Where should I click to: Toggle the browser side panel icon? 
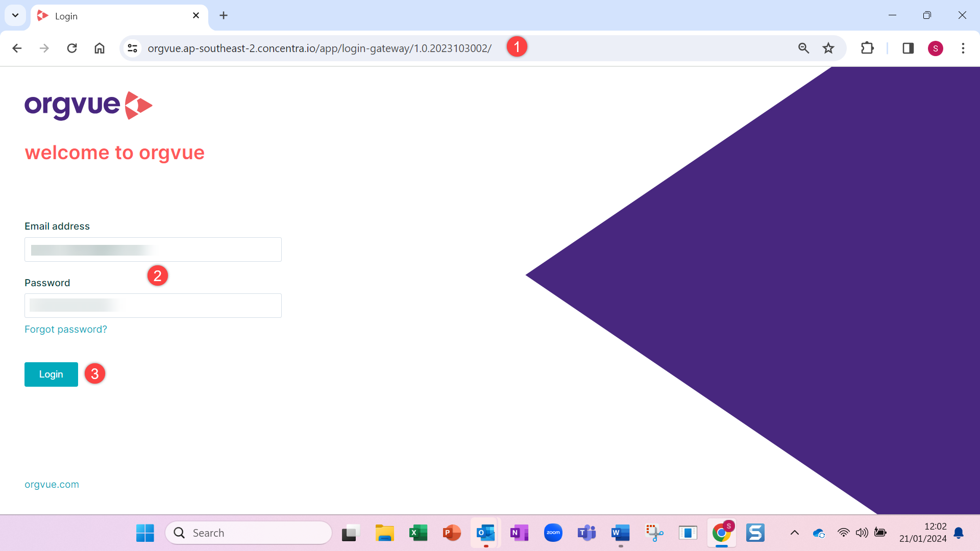point(908,48)
